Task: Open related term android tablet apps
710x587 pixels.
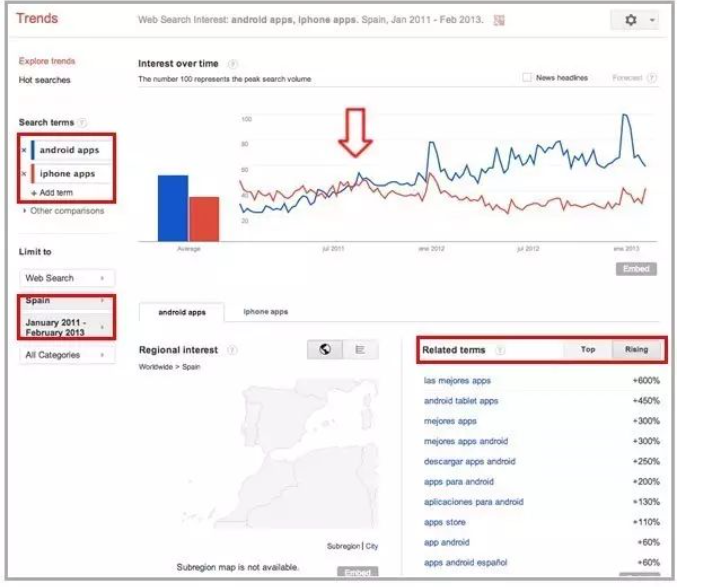Action: coord(461,401)
